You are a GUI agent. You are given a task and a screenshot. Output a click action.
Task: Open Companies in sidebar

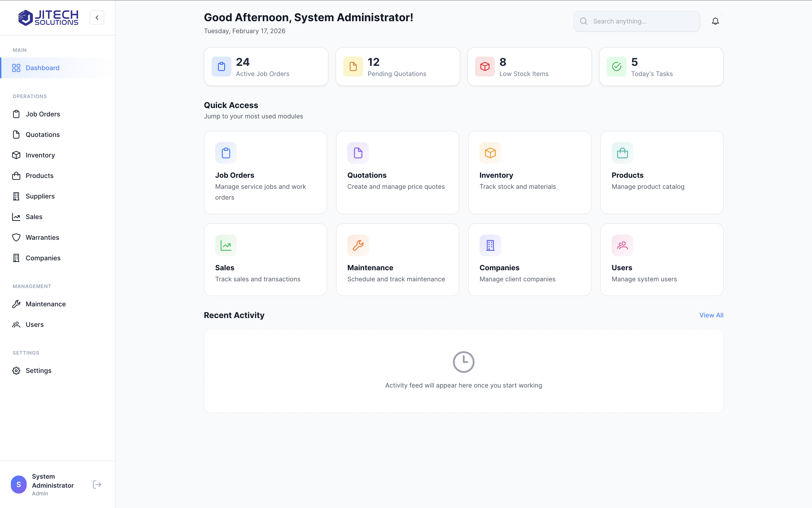[58, 258]
